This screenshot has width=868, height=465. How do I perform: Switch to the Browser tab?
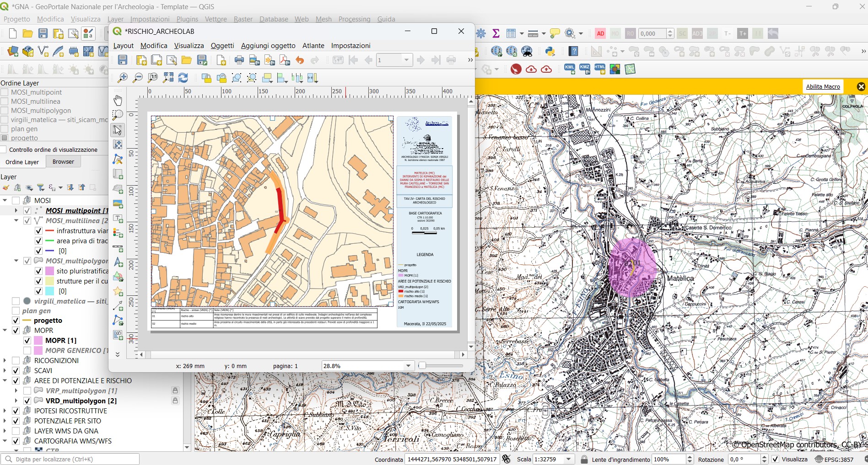(63, 162)
